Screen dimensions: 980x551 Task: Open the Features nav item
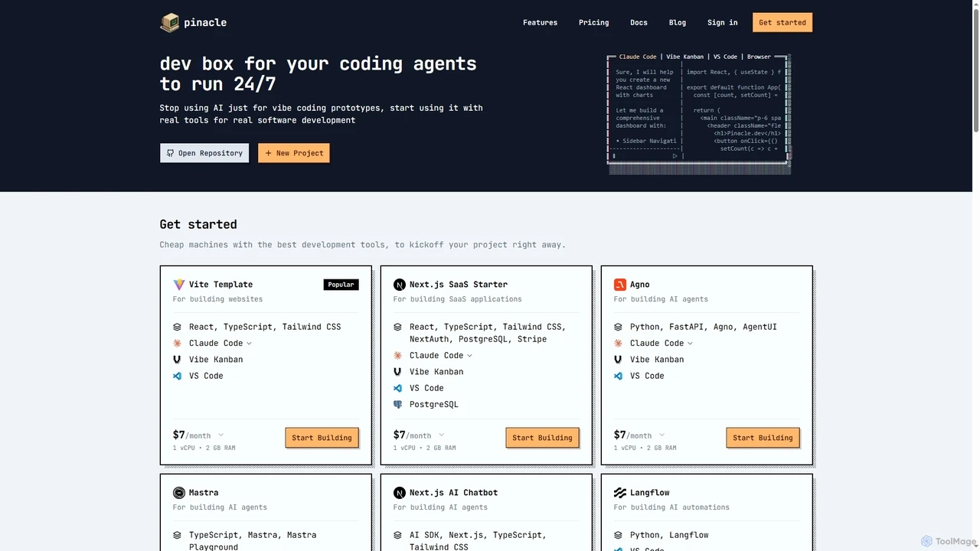(x=540, y=23)
